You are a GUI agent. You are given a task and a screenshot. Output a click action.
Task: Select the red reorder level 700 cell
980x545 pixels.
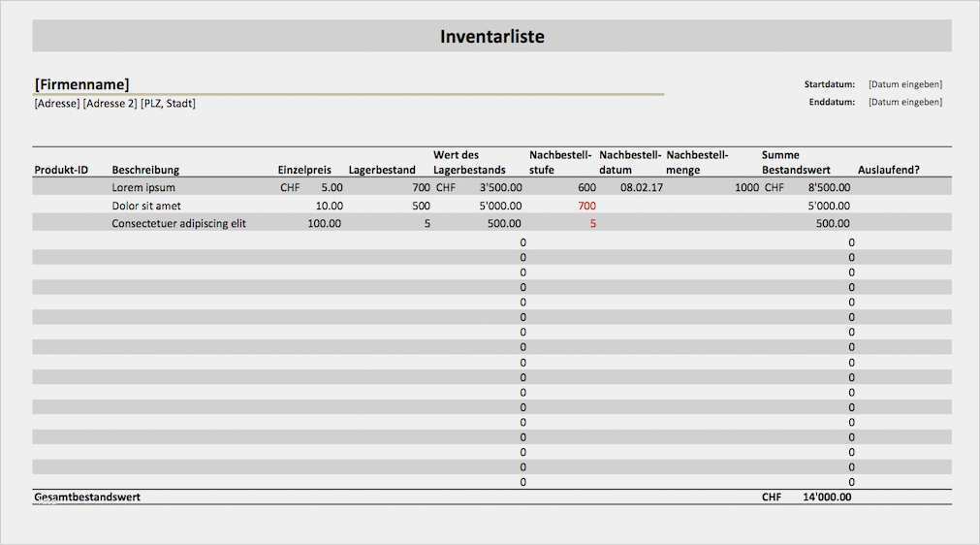586,206
